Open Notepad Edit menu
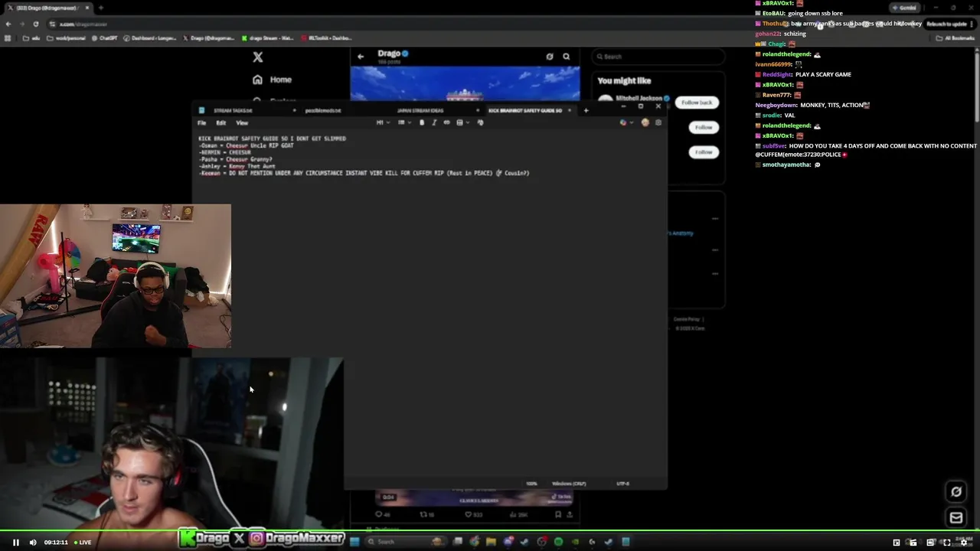 (x=220, y=122)
